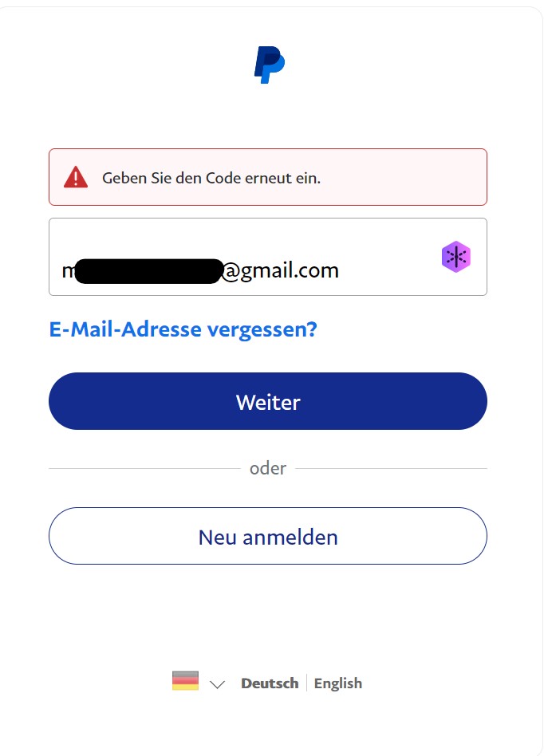
Task: Click Neu anmelden to register
Action: pos(268,536)
